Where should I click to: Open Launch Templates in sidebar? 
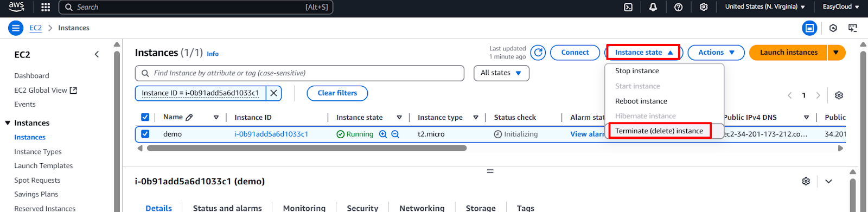tap(43, 166)
